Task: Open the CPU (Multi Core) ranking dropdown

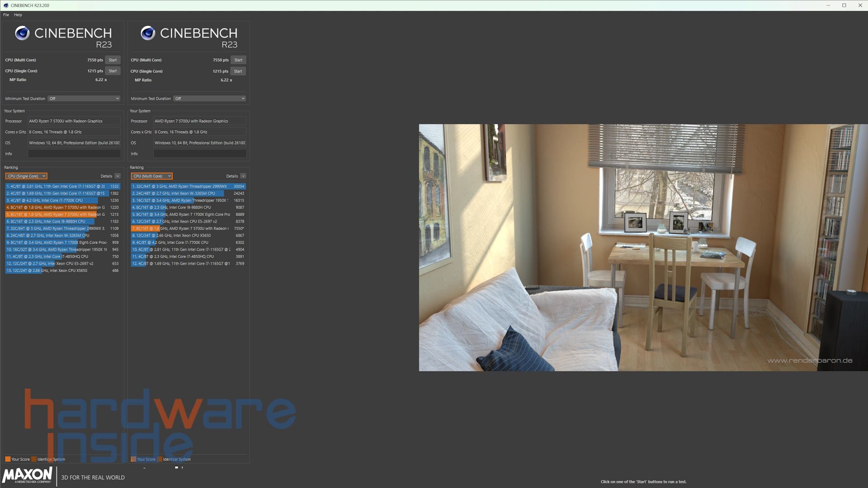Action: coord(152,176)
